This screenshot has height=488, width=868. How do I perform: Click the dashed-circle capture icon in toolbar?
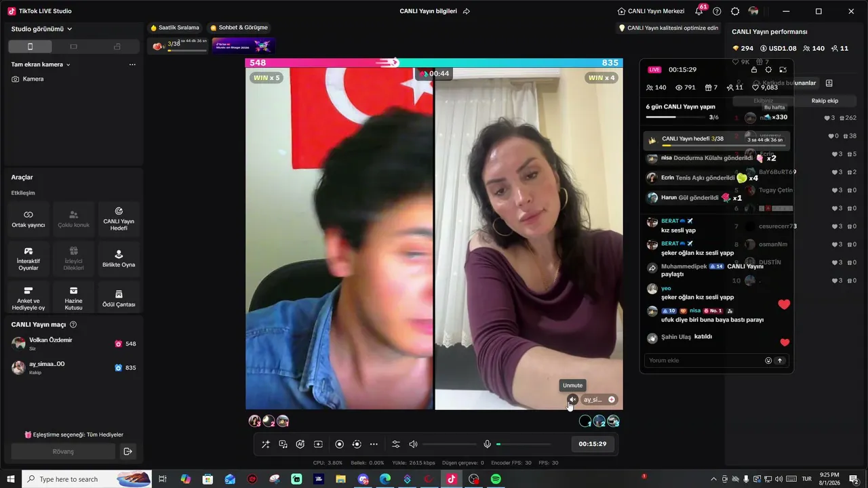(357, 444)
